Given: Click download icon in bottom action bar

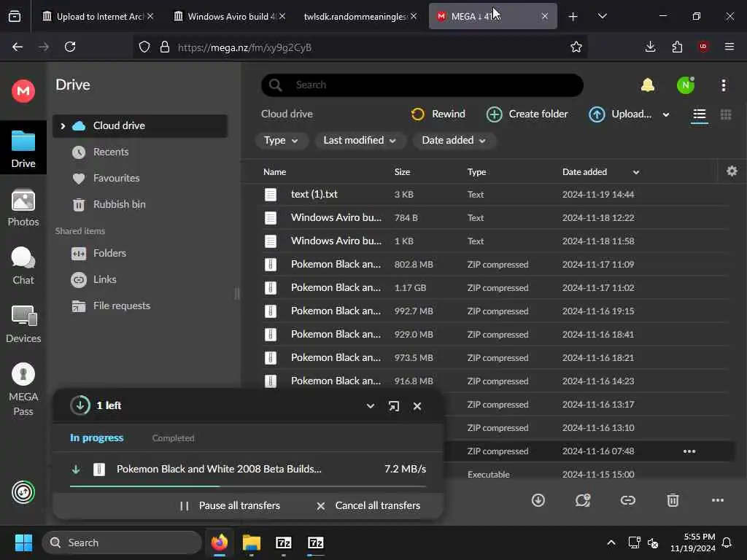Looking at the screenshot, I should coord(538,500).
